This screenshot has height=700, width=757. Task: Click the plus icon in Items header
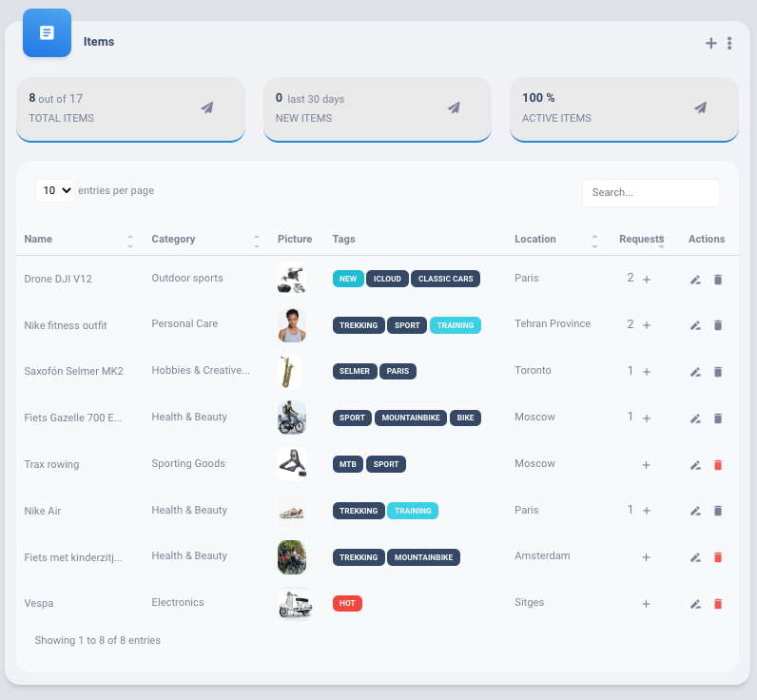710,43
